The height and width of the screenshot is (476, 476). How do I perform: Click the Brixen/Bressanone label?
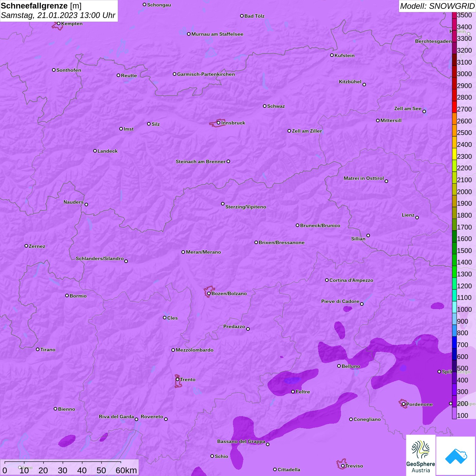[282, 242]
